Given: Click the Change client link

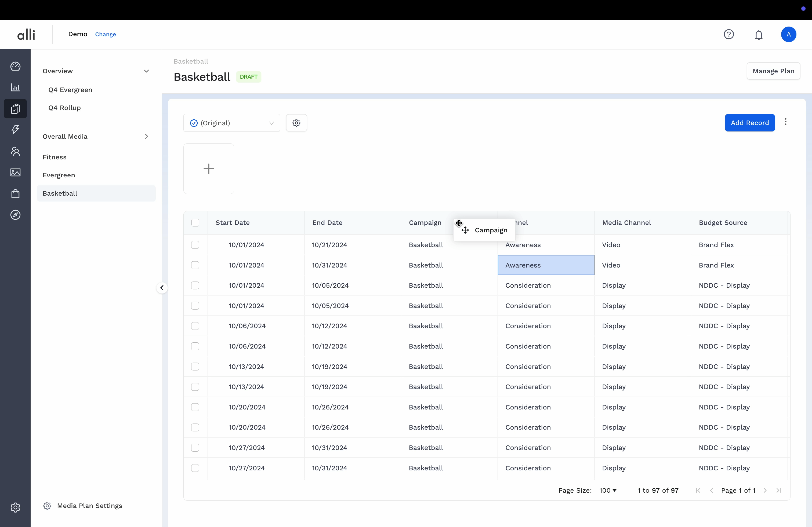Looking at the screenshot, I should (x=106, y=34).
